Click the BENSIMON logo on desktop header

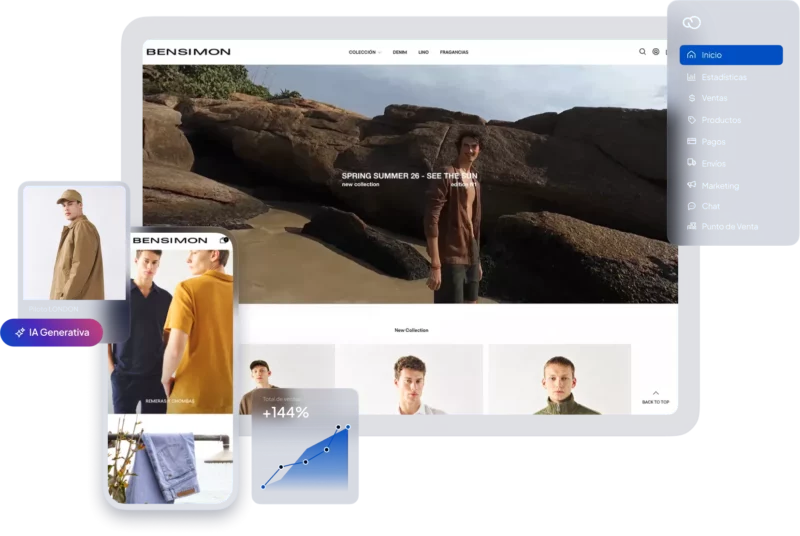188,52
